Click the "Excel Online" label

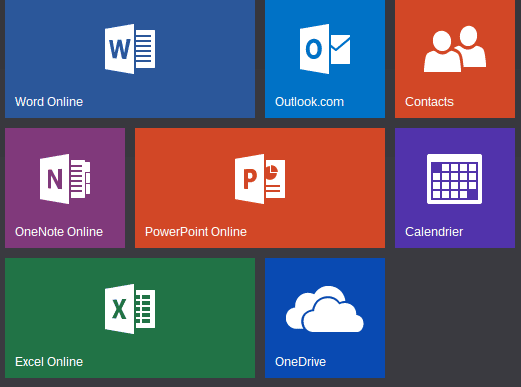(x=49, y=362)
